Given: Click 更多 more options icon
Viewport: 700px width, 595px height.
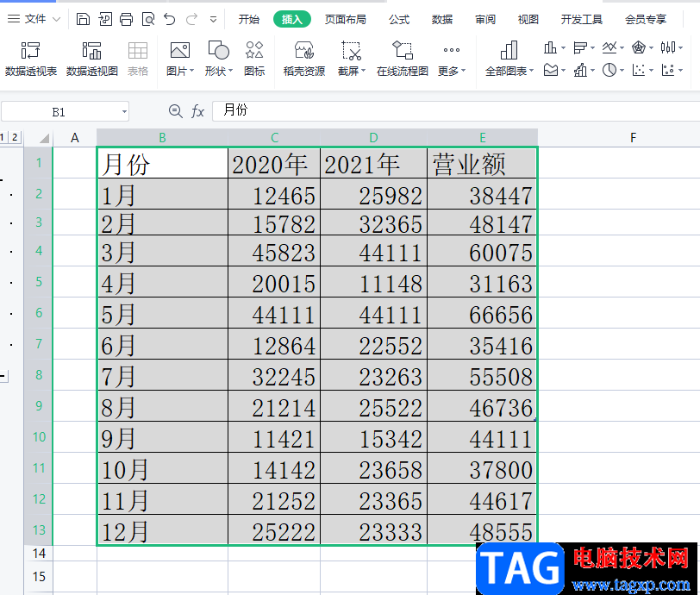Looking at the screenshot, I should pyautogui.click(x=452, y=50).
